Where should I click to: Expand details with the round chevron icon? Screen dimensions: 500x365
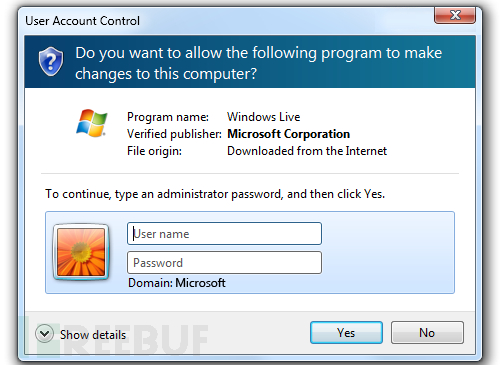[44, 333]
